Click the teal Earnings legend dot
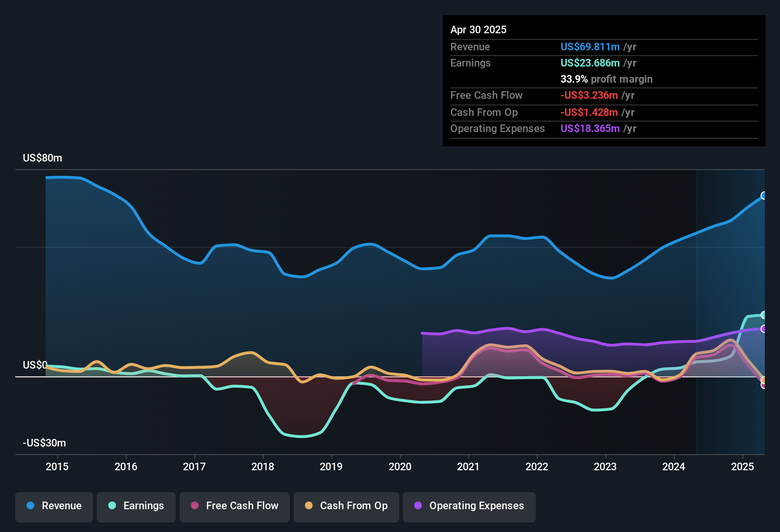The height and width of the screenshot is (532, 780). tap(112, 505)
